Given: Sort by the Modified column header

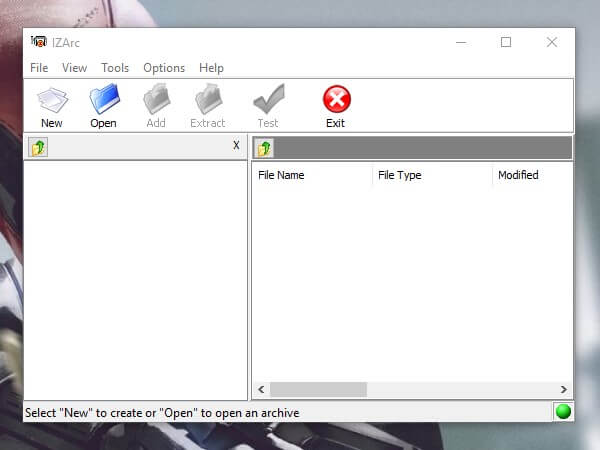Looking at the screenshot, I should 533,175.
